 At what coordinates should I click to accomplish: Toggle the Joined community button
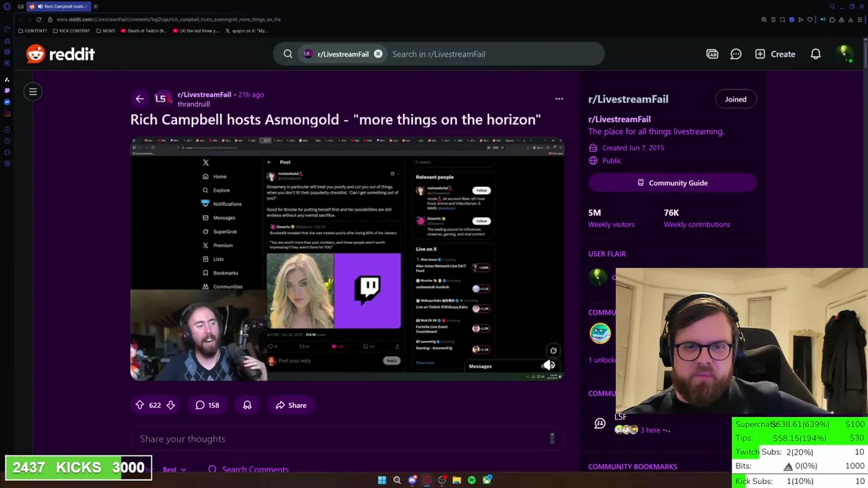pyautogui.click(x=735, y=100)
